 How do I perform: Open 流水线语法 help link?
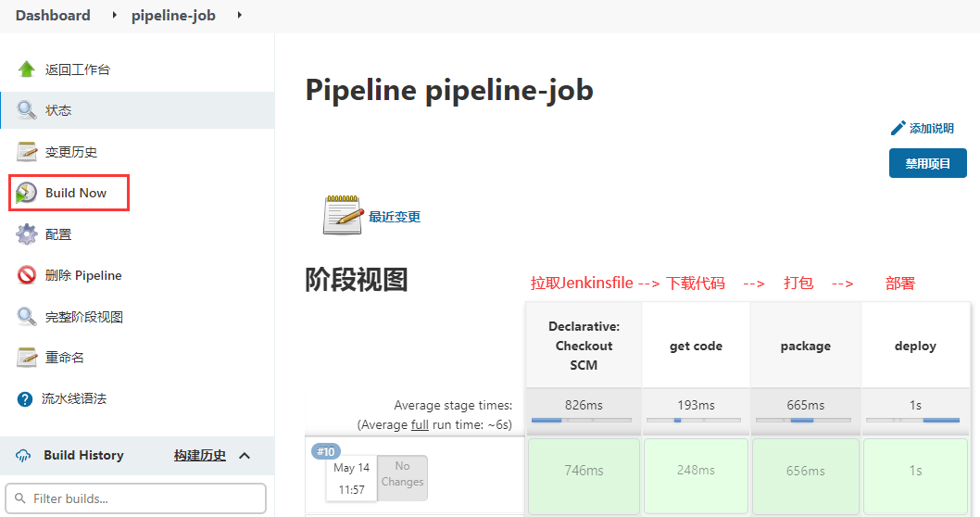[74, 398]
